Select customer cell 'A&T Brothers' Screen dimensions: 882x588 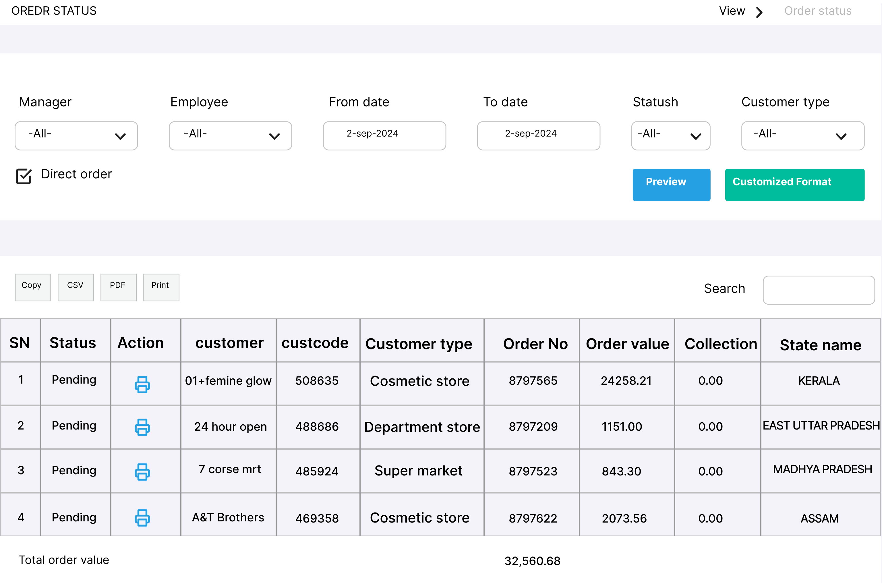[228, 517]
